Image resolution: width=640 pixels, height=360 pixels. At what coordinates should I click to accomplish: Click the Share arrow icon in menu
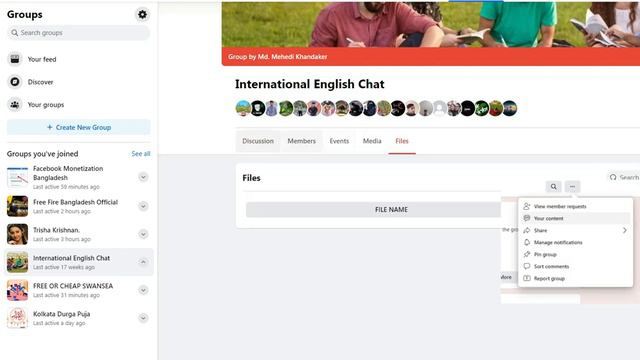[x=527, y=231]
